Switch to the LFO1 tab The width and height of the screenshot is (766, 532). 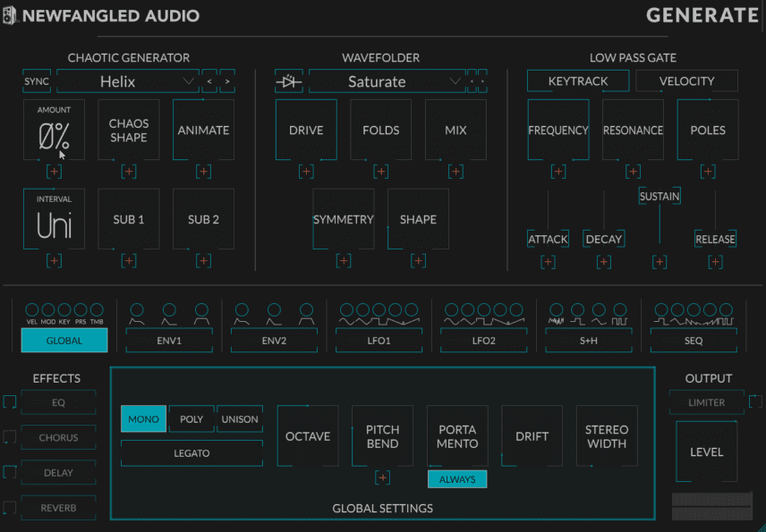379,341
